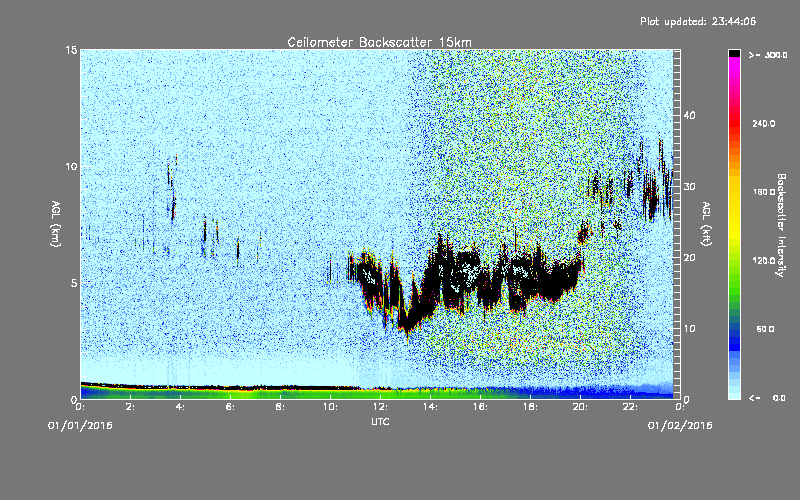The image size is (800, 500).
Task: Click the "Backscatter Intensity" colorbar label
Action: click(781, 225)
